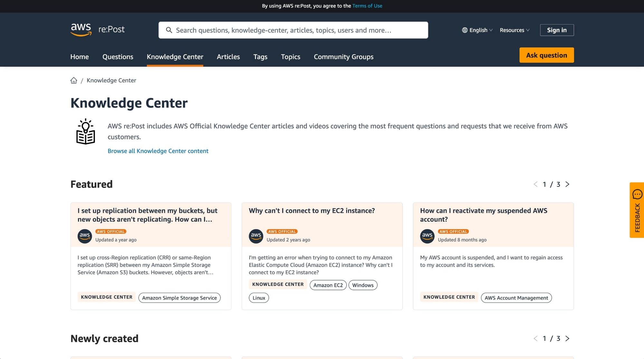644x359 pixels.
Task: Click the search magnifier icon
Action: [169, 30]
